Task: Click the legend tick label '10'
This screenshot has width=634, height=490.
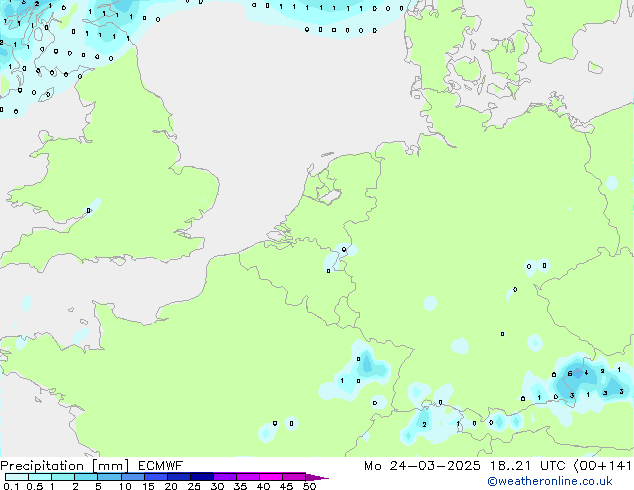Action: point(125,486)
